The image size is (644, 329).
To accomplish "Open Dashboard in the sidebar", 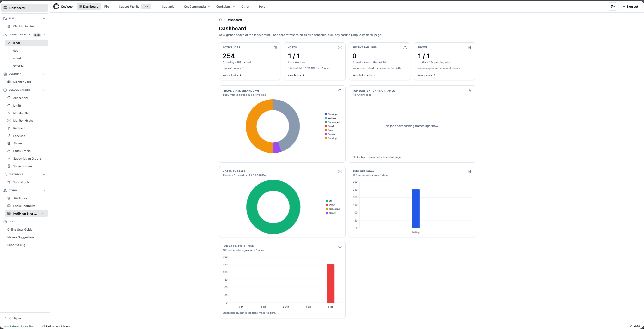I will [x=25, y=8].
